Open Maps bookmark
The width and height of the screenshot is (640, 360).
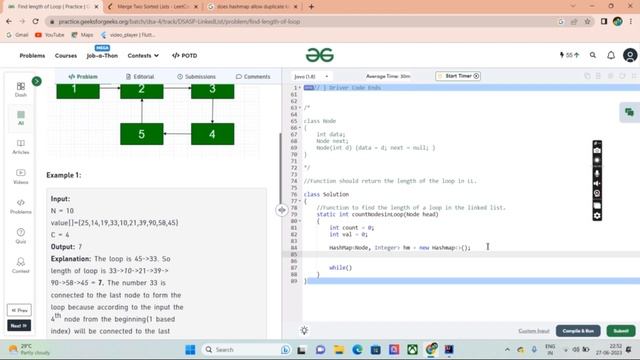pos(82,35)
